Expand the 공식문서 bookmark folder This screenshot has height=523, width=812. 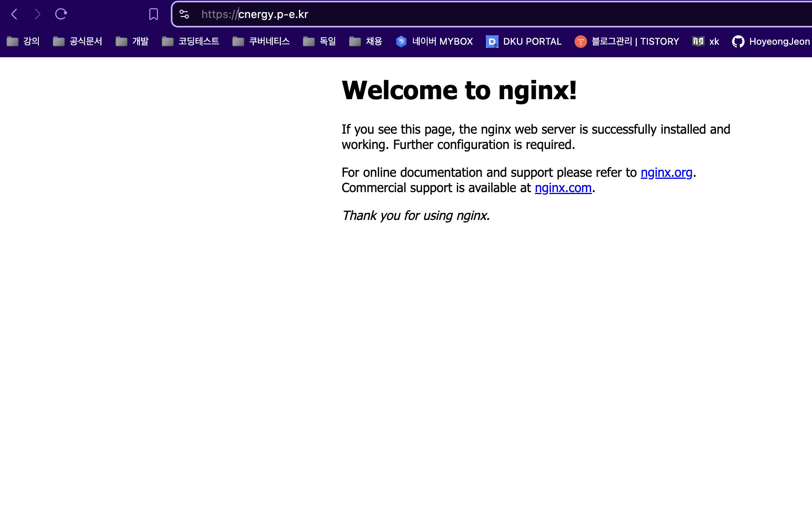pyautogui.click(x=78, y=42)
